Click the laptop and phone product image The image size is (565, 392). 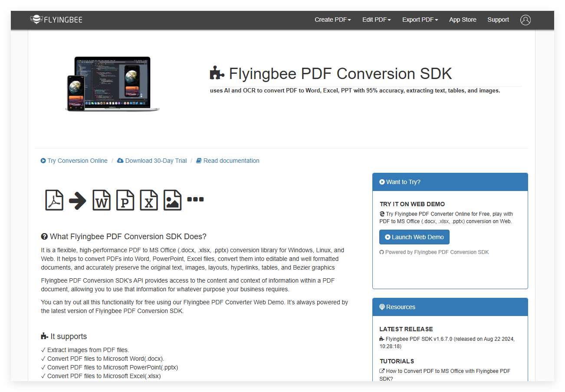pos(112,84)
